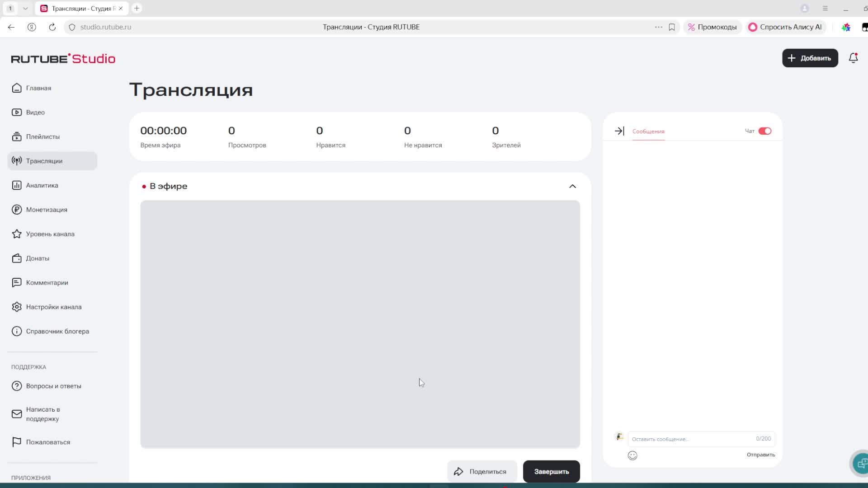
Task: Open Трансляции menu item in the sidebar
Action: click(x=44, y=161)
